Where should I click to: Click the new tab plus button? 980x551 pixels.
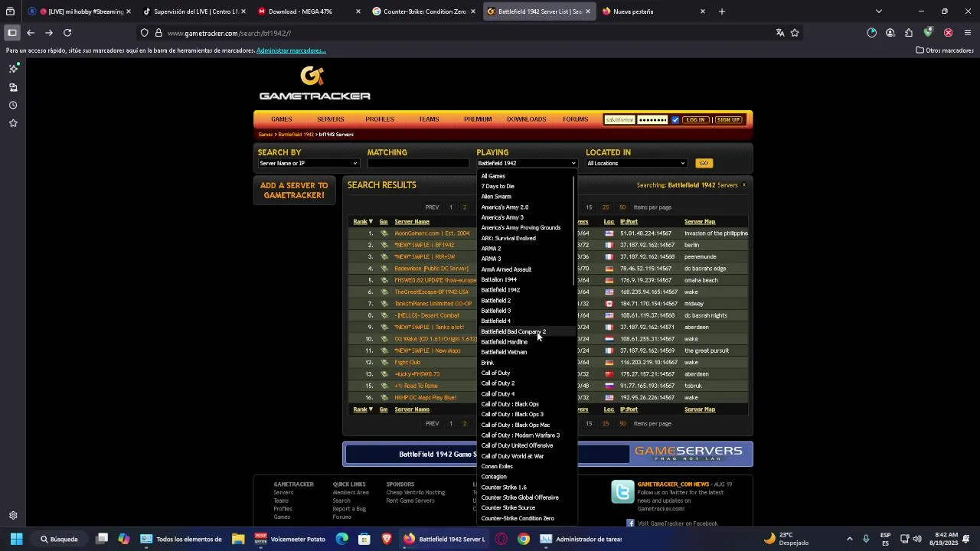[722, 11]
